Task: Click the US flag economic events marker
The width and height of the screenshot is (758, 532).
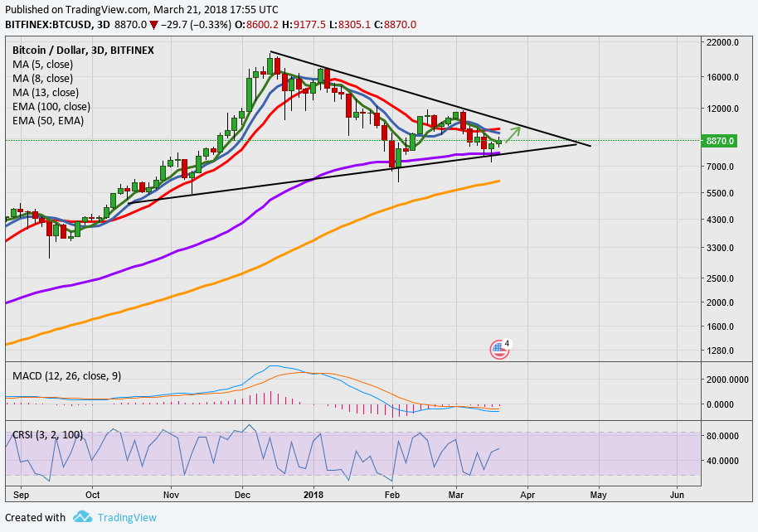Action: [x=499, y=350]
